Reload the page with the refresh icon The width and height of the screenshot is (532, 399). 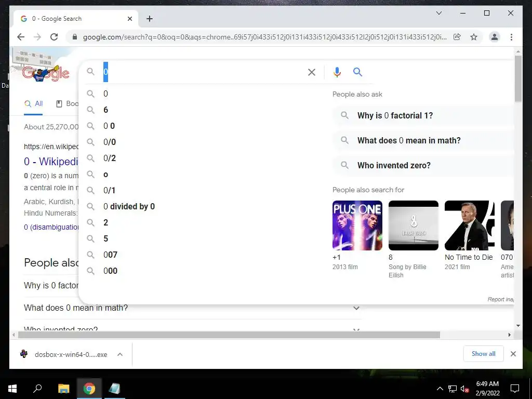tap(54, 37)
